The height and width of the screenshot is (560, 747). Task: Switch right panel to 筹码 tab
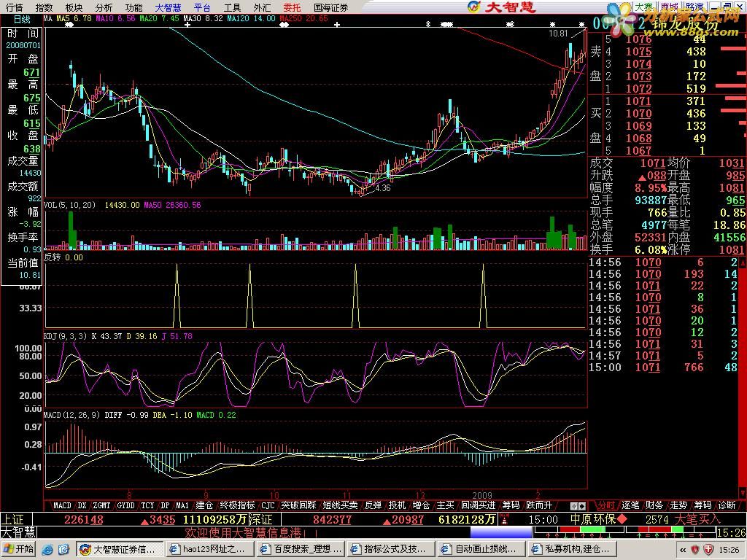click(x=703, y=505)
